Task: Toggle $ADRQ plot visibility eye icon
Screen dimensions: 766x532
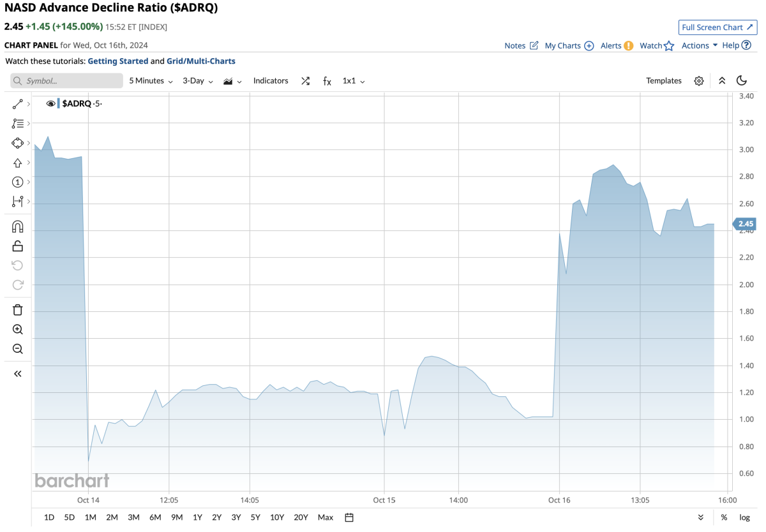Action: pyautogui.click(x=51, y=103)
